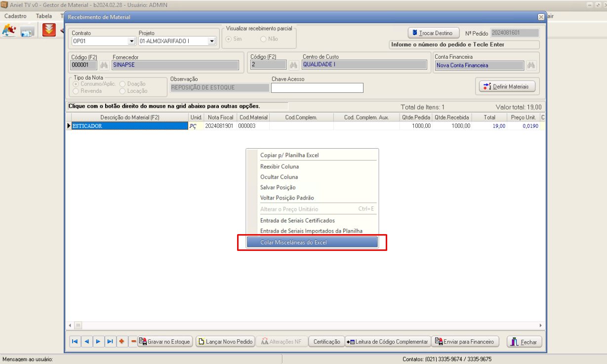Select the Doação nota type radio
Screen dimensions: 607x364
click(x=122, y=84)
